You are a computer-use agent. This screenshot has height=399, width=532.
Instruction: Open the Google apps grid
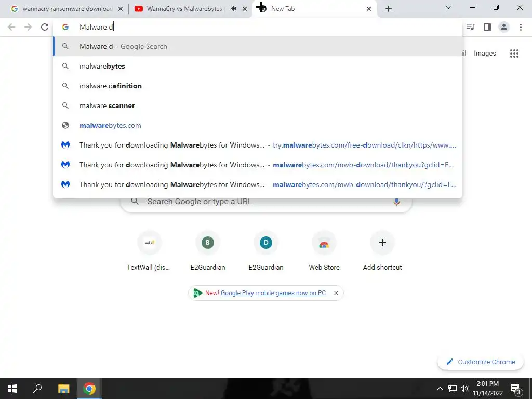[x=514, y=54]
